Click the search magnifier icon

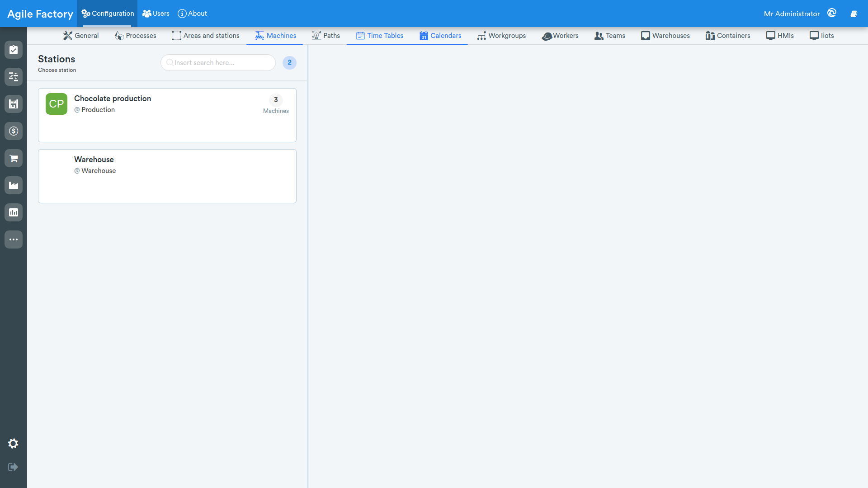(x=170, y=62)
